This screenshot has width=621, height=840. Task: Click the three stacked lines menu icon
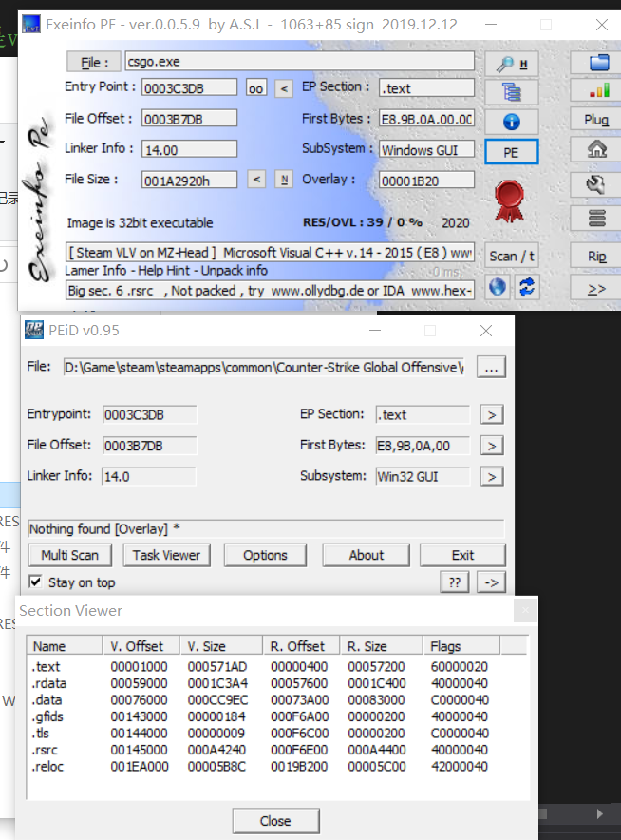596,218
